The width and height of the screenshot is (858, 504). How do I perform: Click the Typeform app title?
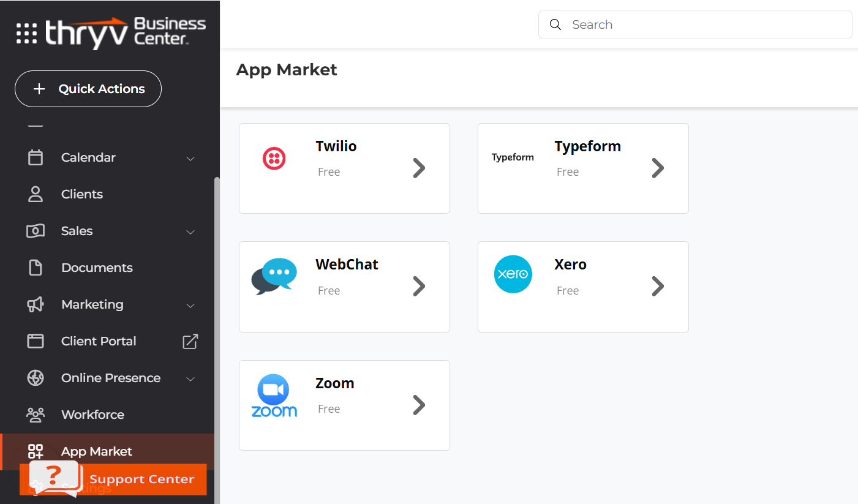tap(588, 146)
